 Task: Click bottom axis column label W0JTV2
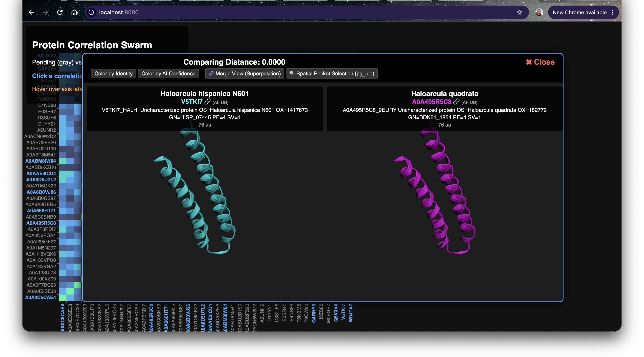pyautogui.click(x=351, y=313)
